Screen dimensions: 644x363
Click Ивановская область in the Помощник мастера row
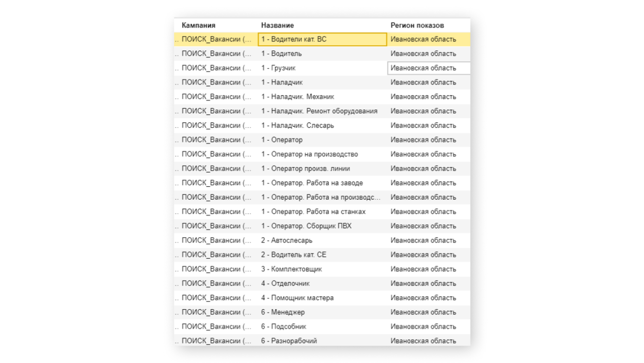[423, 298]
